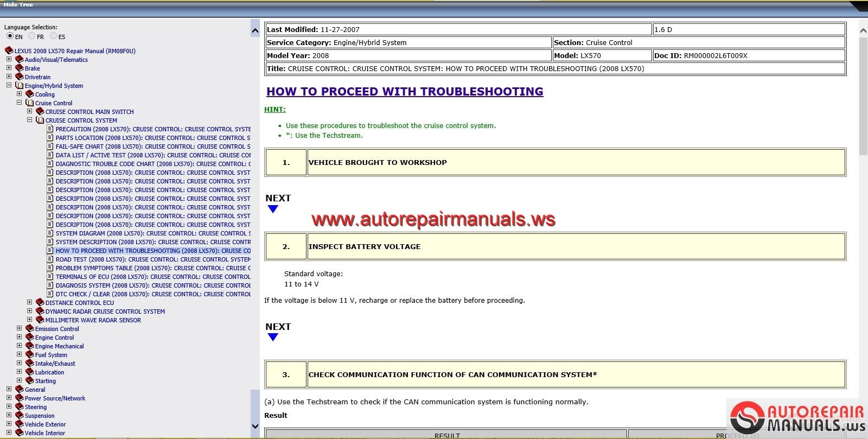This screenshot has width=868, height=439.
Task: Expand the Cooling tree node
Action: coord(19,94)
